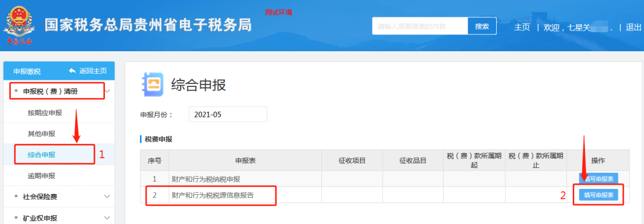Open the 主页 link in the header

[x=522, y=27]
